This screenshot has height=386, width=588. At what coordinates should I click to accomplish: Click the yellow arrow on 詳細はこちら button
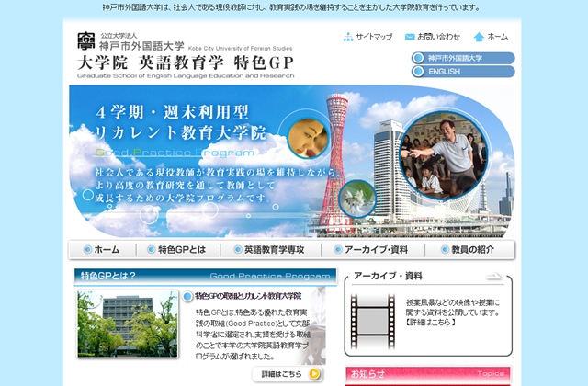point(314,374)
